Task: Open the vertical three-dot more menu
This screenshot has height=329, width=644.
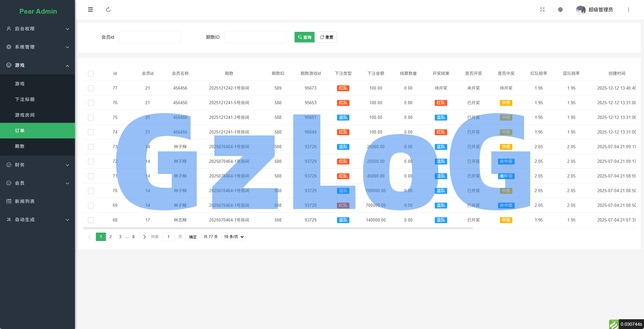Action: (628, 10)
